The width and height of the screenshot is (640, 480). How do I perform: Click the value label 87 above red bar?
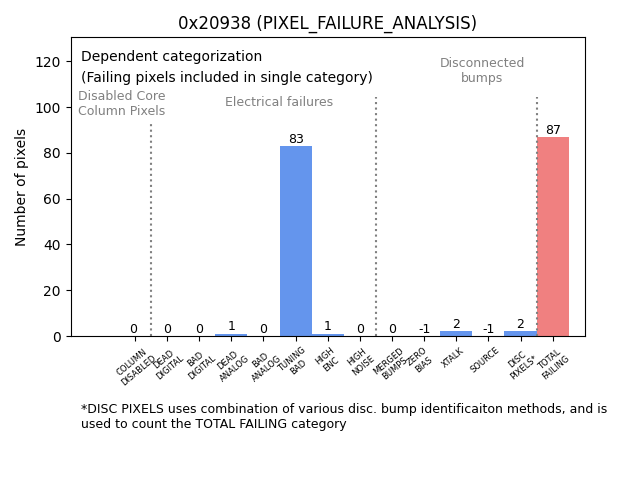point(553,130)
